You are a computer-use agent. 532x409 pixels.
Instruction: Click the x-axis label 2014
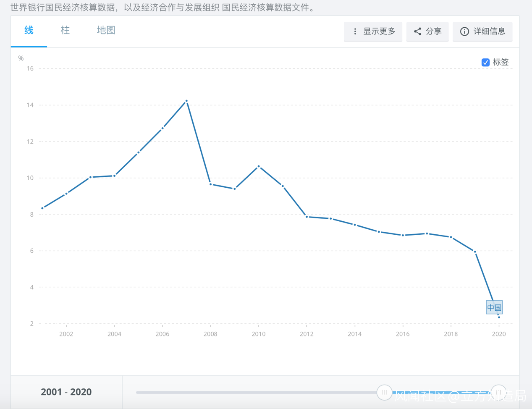[354, 334]
